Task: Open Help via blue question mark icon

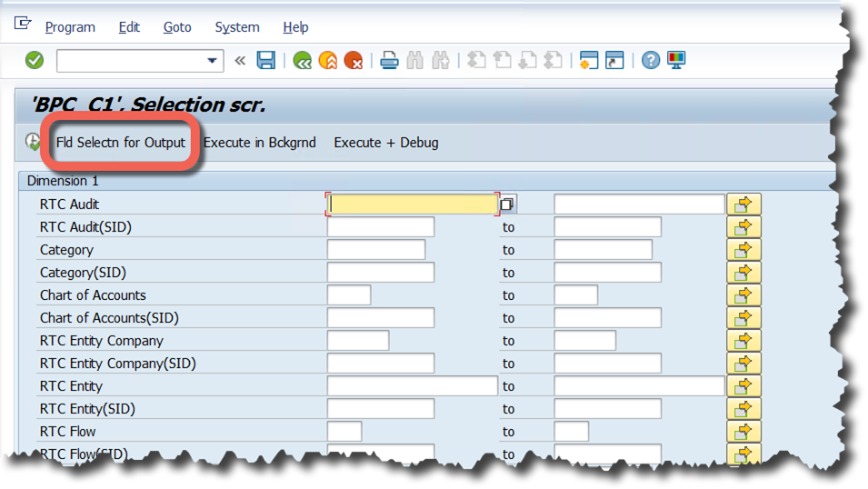Action: pos(650,61)
